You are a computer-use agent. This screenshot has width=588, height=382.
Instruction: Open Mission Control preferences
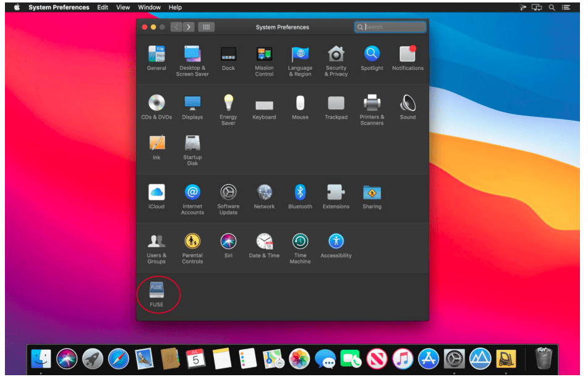point(265,61)
